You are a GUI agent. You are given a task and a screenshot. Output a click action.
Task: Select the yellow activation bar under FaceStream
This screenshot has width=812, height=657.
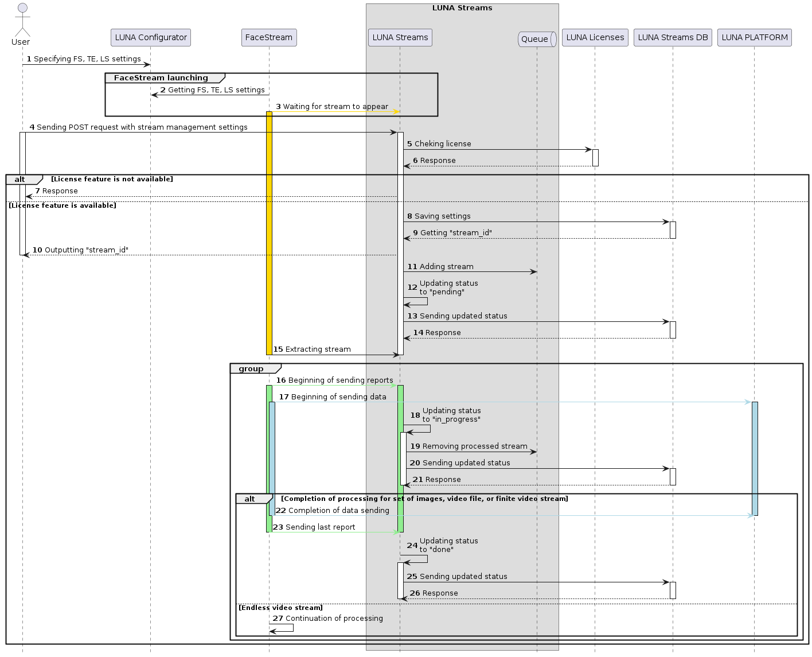pyautogui.click(x=270, y=230)
